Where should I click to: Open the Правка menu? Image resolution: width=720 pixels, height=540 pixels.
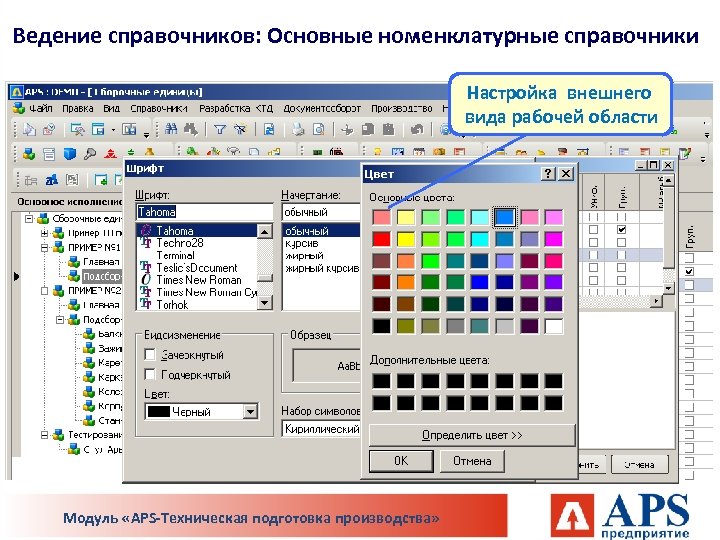coord(78,109)
